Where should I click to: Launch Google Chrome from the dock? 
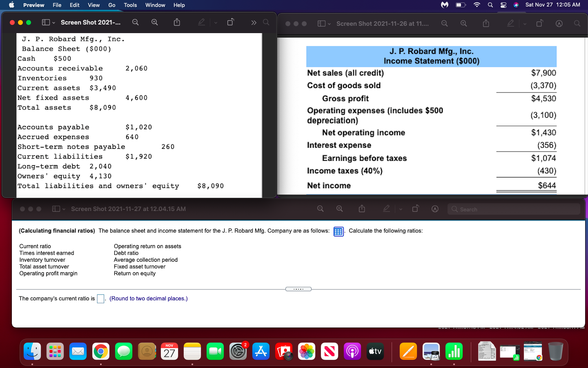click(101, 351)
